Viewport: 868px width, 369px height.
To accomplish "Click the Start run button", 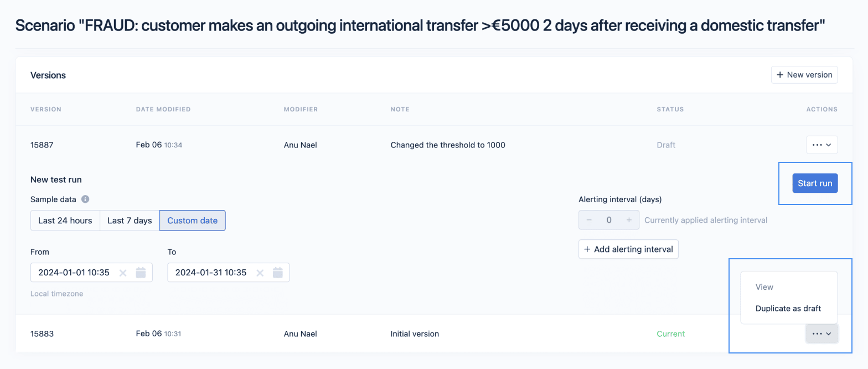I will tap(815, 183).
